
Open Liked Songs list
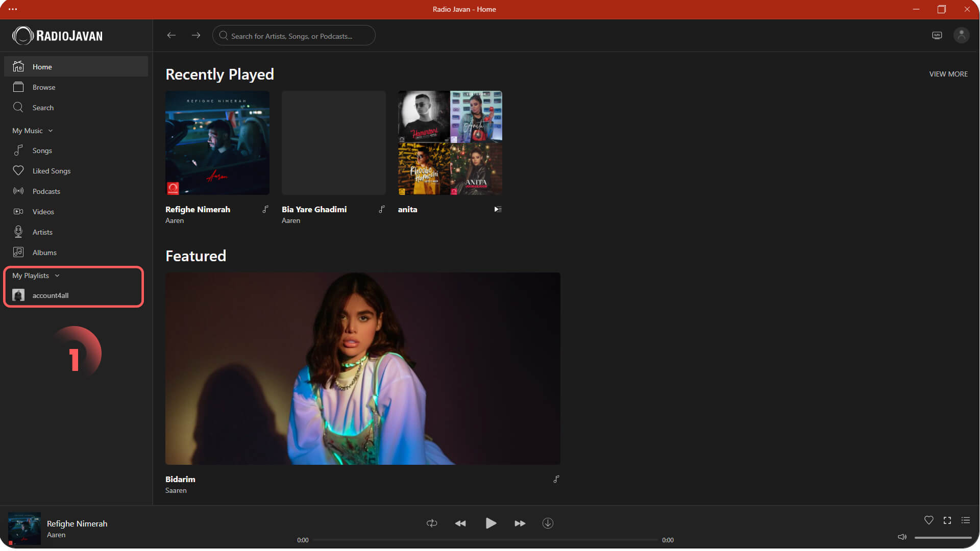76,171
